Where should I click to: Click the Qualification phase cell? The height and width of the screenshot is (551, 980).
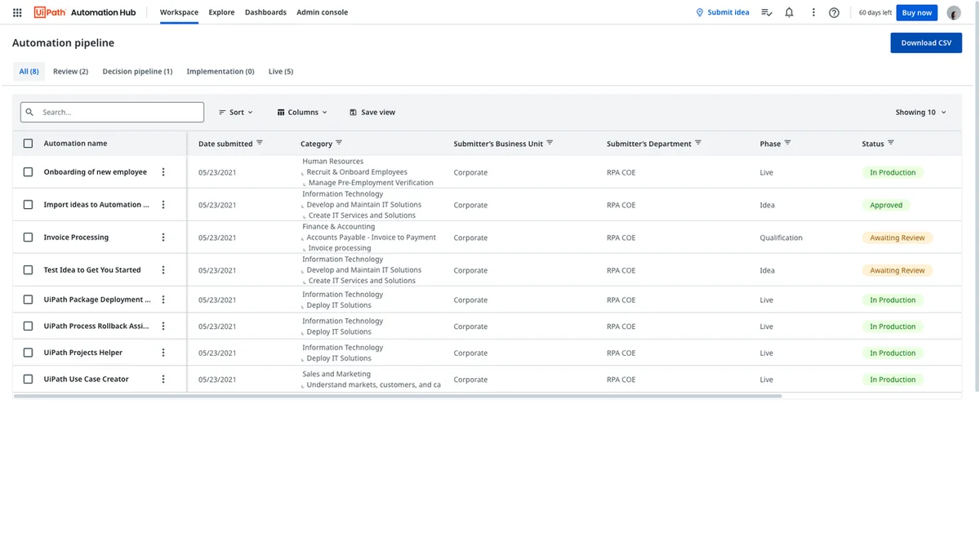coord(781,238)
